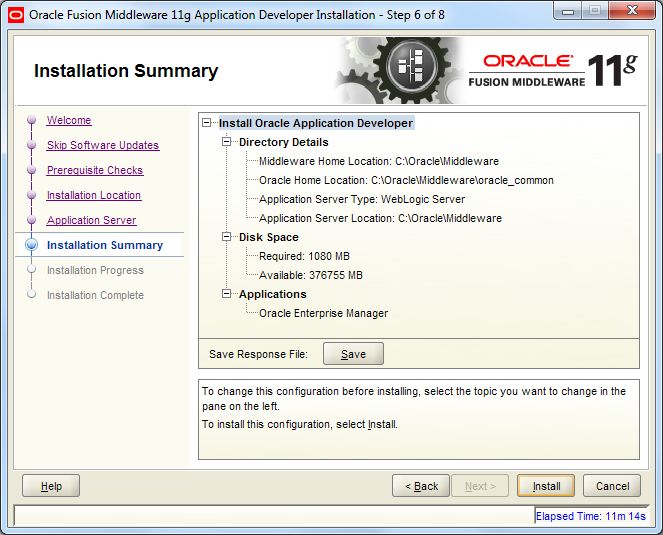Click the Installation Summary page heading

point(126,71)
